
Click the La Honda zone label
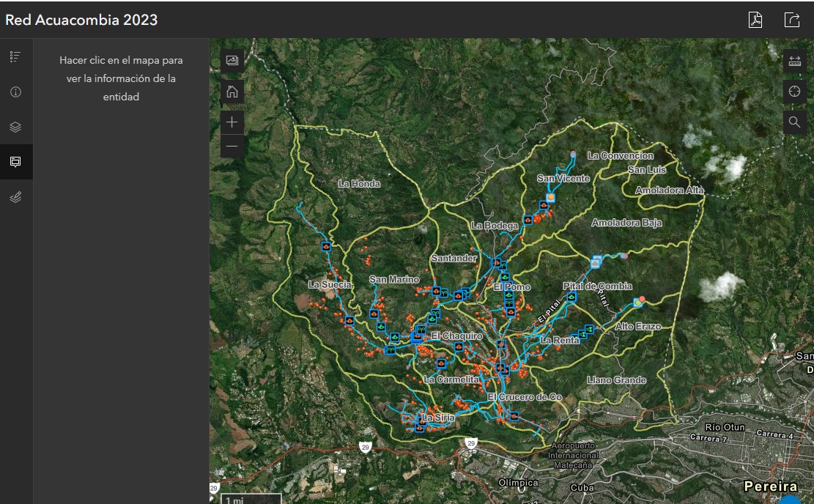(x=359, y=184)
